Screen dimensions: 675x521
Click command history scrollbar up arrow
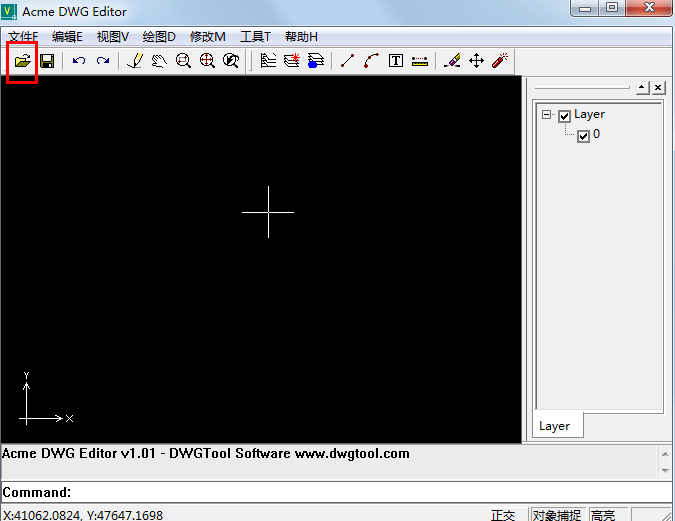[x=665, y=453]
